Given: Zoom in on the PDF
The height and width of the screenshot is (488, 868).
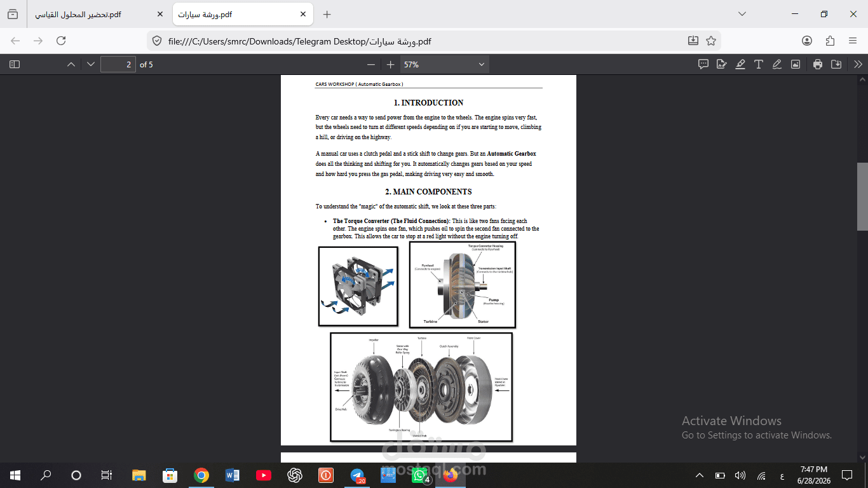Looking at the screenshot, I should point(390,64).
